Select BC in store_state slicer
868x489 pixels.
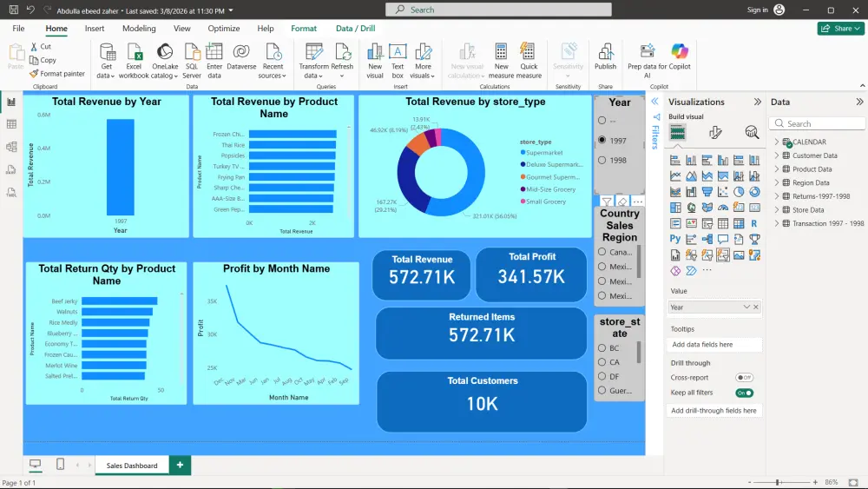coord(602,347)
